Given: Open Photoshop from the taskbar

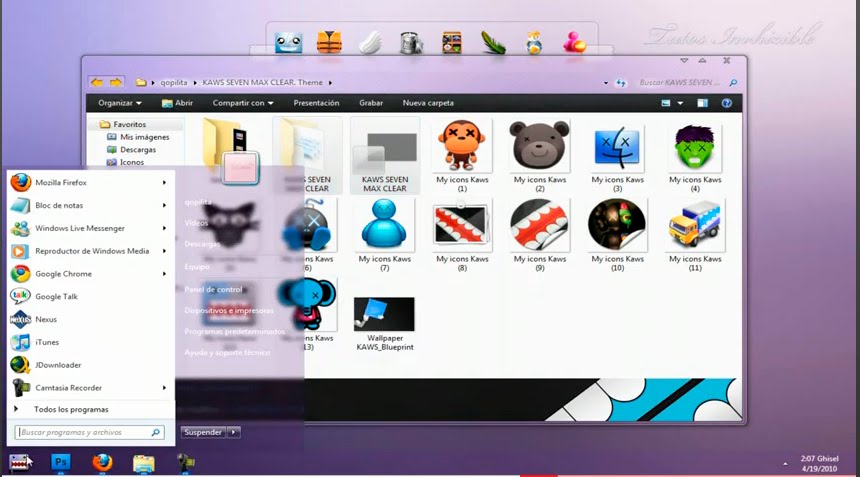Looking at the screenshot, I should pos(60,462).
